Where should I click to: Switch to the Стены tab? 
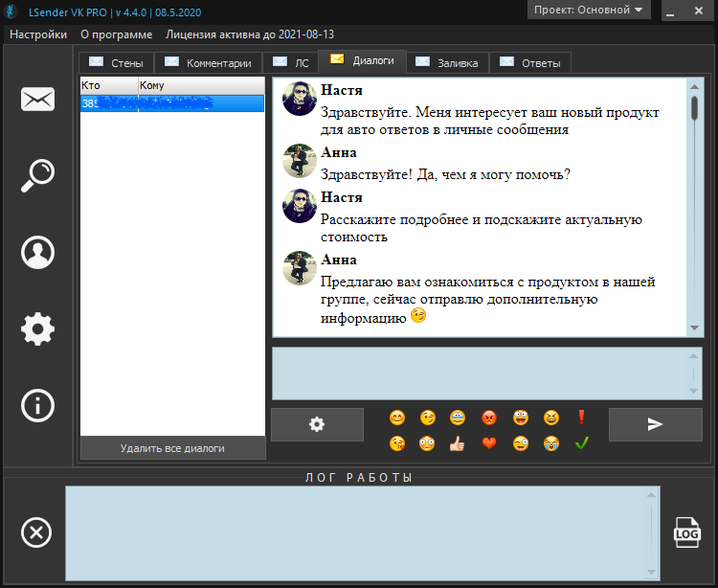pos(116,63)
